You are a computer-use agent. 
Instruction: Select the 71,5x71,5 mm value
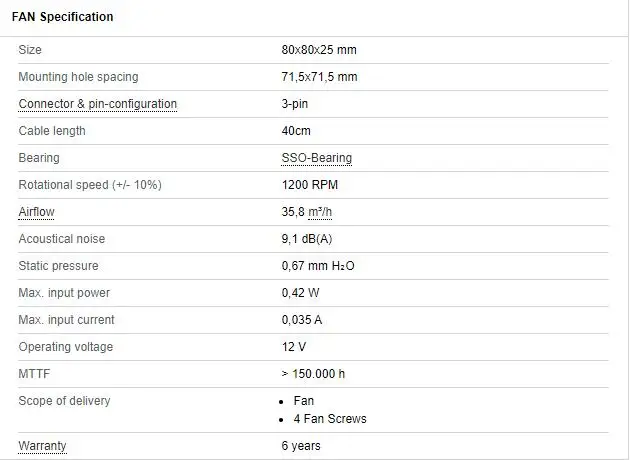(319, 77)
